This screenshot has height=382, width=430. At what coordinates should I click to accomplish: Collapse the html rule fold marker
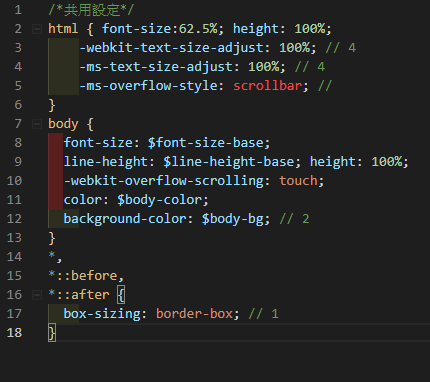(37, 29)
